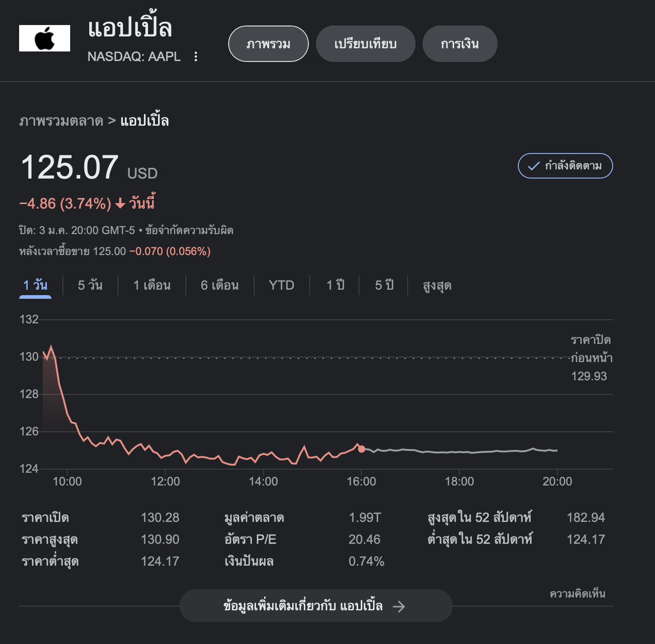The image size is (655, 644).
Task: Select the YTD chart range
Action: [x=281, y=285]
